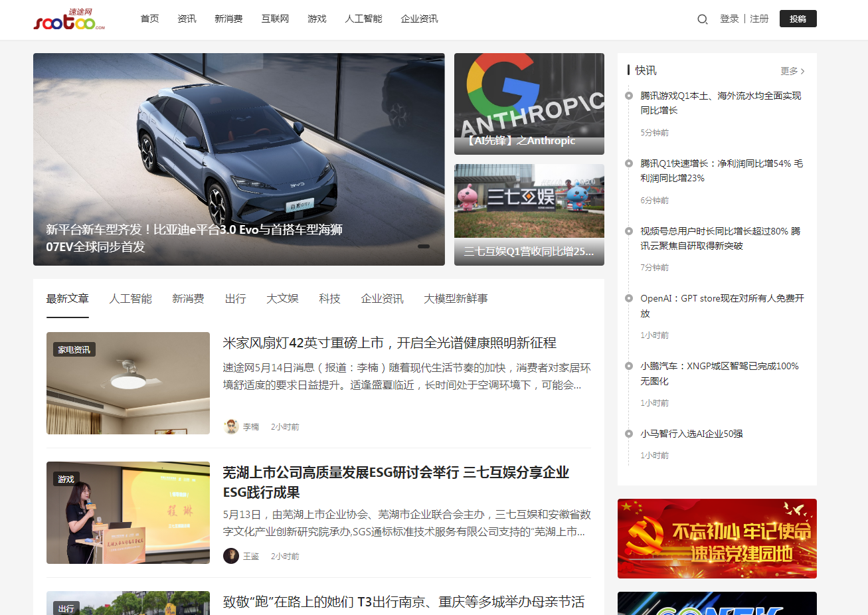
Task: Click author avatar next to 李楠
Action: 231,426
